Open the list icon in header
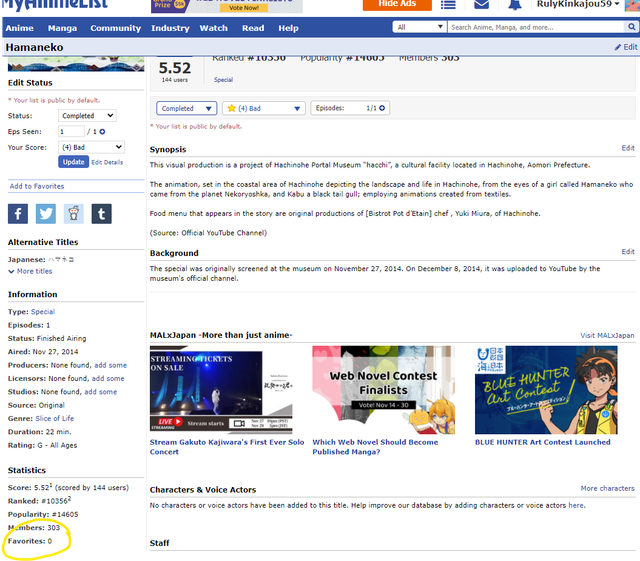 point(448,5)
